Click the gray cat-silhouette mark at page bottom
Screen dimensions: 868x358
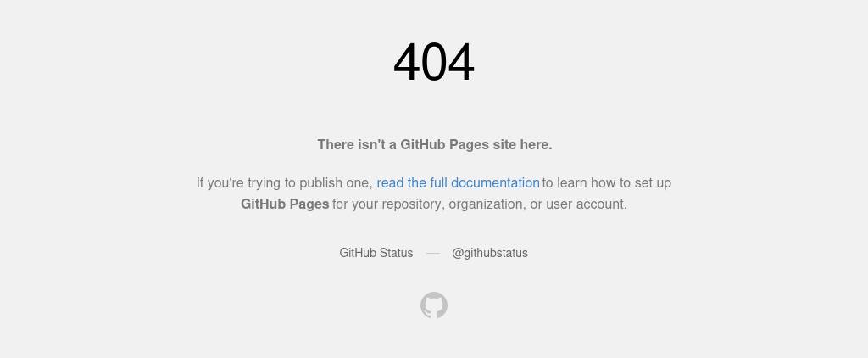pyautogui.click(x=434, y=305)
